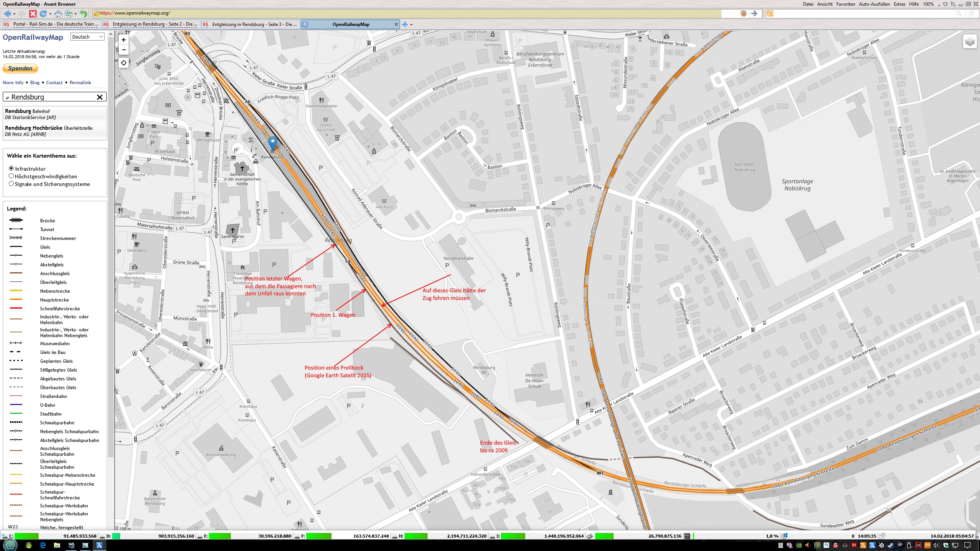
Task: Open a new tab with plus icon
Action: click(405, 24)
